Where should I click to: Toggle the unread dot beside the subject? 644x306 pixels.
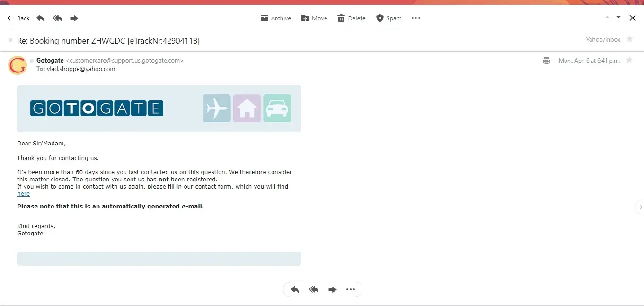tap(10, 41)
